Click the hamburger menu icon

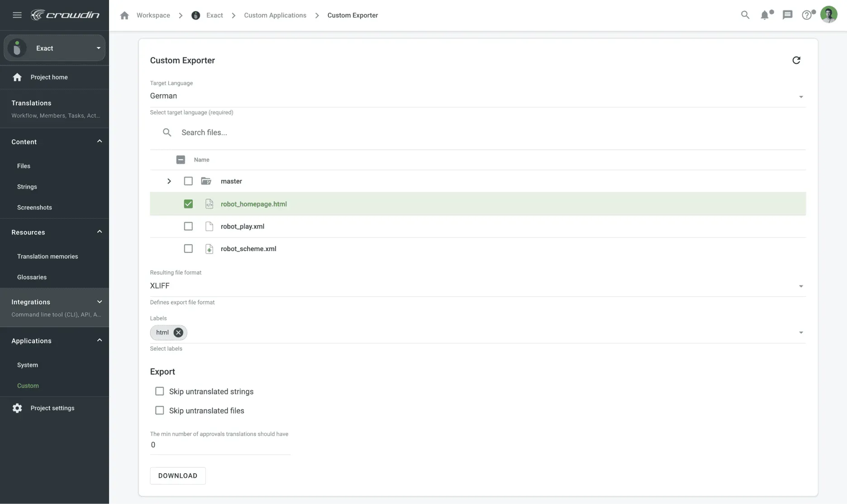[17, 15]
